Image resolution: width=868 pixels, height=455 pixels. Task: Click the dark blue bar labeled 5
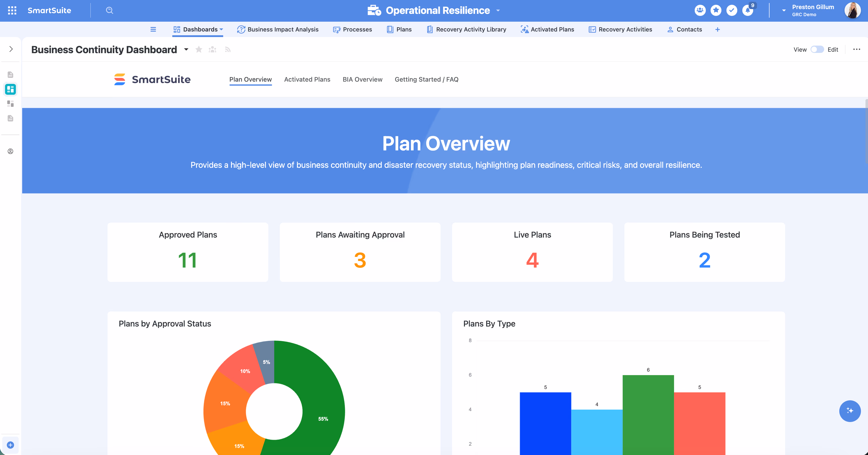tap(545, 424)
